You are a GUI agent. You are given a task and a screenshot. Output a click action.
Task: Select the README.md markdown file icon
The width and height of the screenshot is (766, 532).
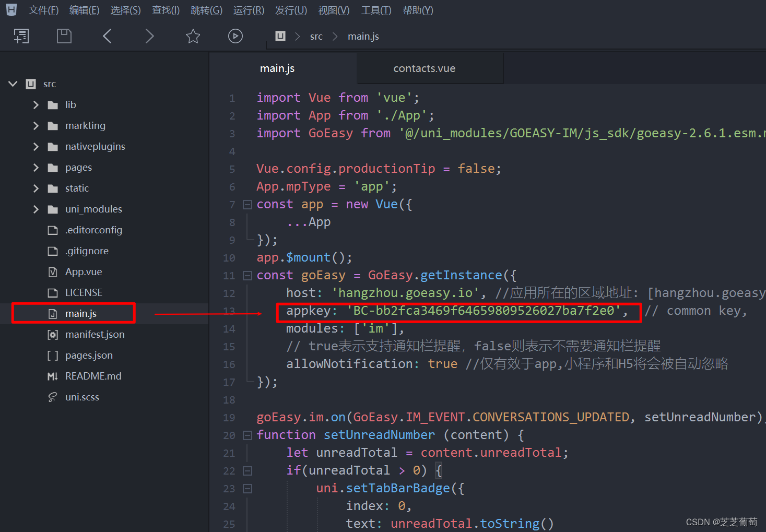[x=52, y=376]
